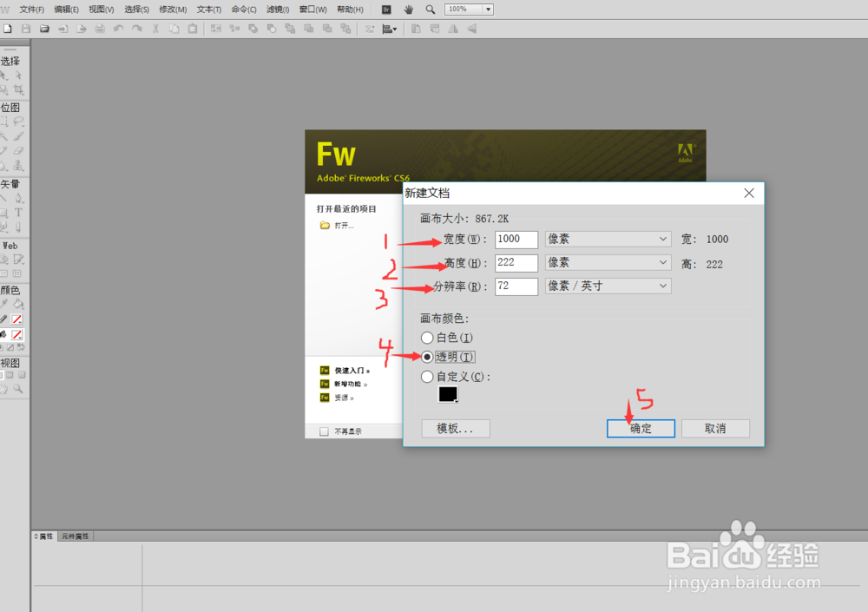Switch to the 属性 tab
The width and height of the screenshot is (868, 612).
coord(44,536)
